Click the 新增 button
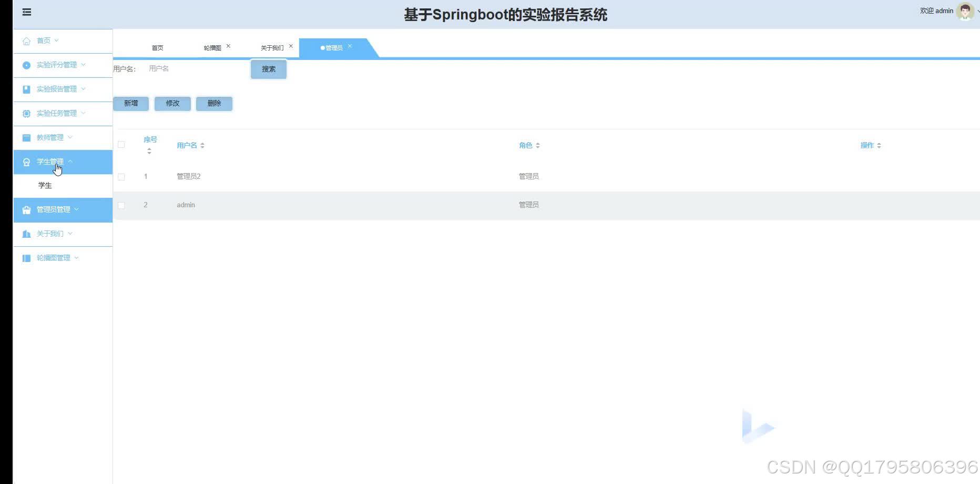Image resolution: width=980 pixels, height=484 pixels. [130, 103]
